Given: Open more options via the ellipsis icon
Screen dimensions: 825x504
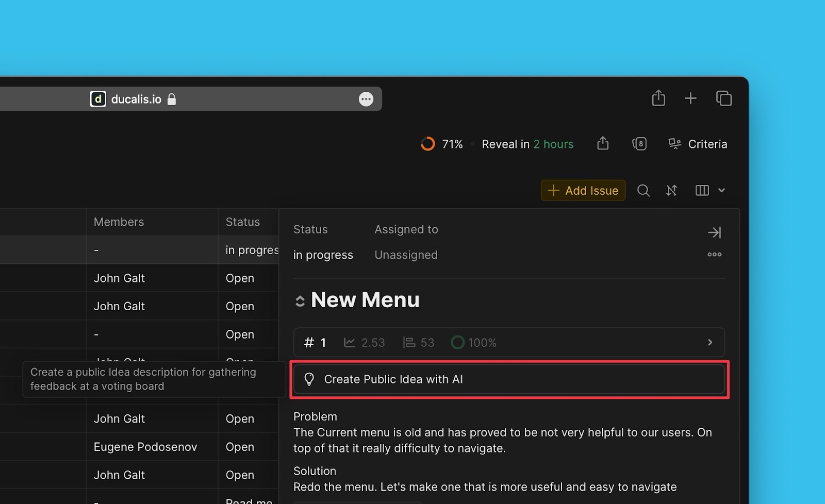Looking at the screenshot, I should click(x=714, y=254).
